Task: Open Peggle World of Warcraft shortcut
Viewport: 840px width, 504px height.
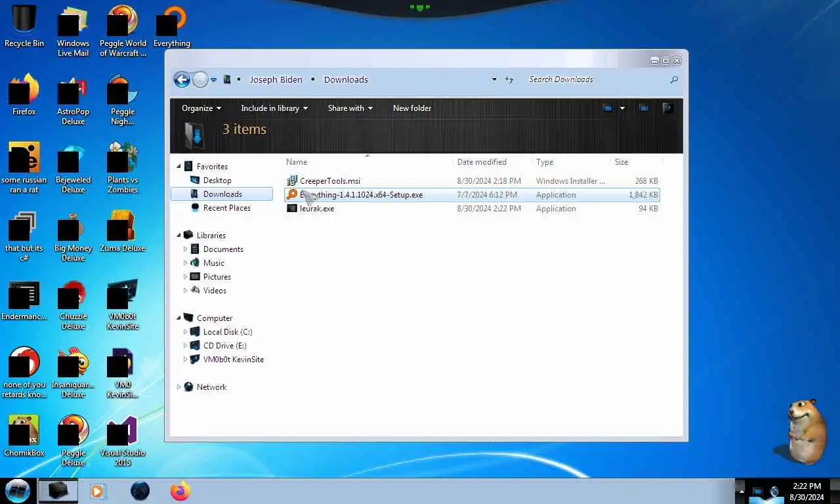Action: [x=123, y=31]
